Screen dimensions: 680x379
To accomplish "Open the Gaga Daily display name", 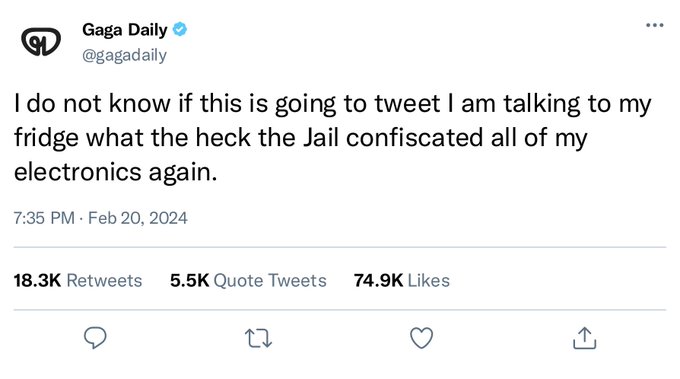I will pos(124,29).
